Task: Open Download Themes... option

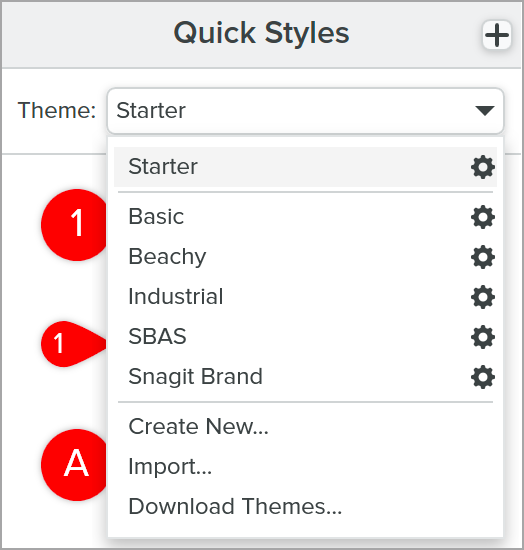Action: (x=305, y=507)
